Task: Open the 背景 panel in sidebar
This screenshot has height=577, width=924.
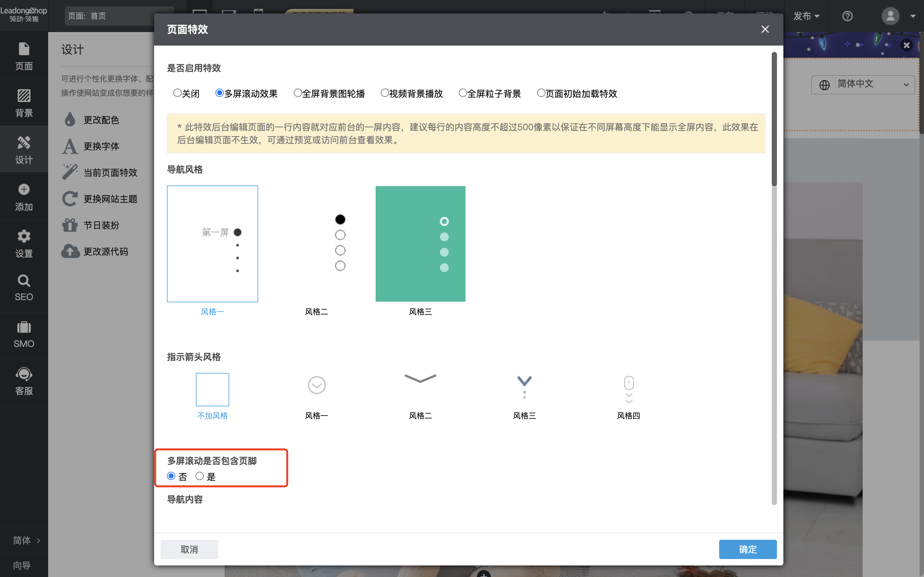Action: pyautogui.click(x=24, y=102)
